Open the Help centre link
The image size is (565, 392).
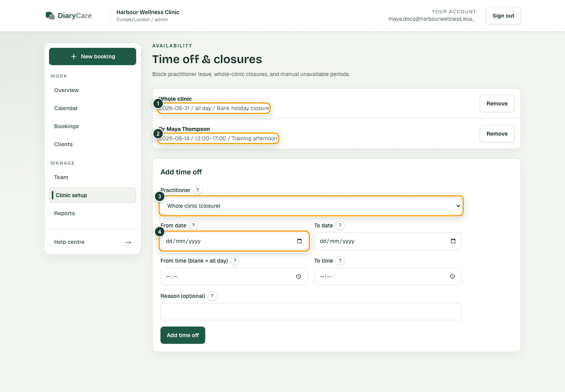pyautogui.click(x=93, y=242)
